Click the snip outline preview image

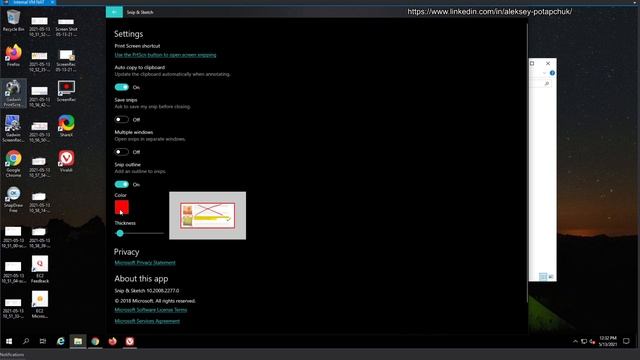click(x=207, y=216)
